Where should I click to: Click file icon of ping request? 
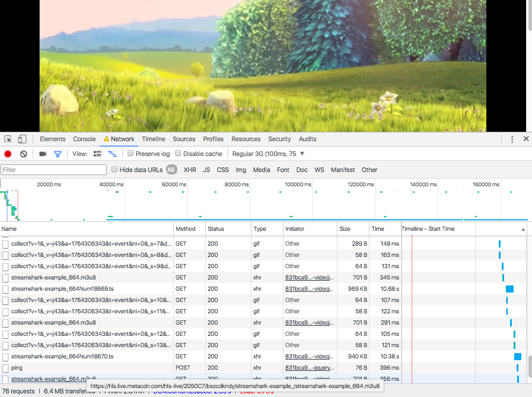(5, 368)
